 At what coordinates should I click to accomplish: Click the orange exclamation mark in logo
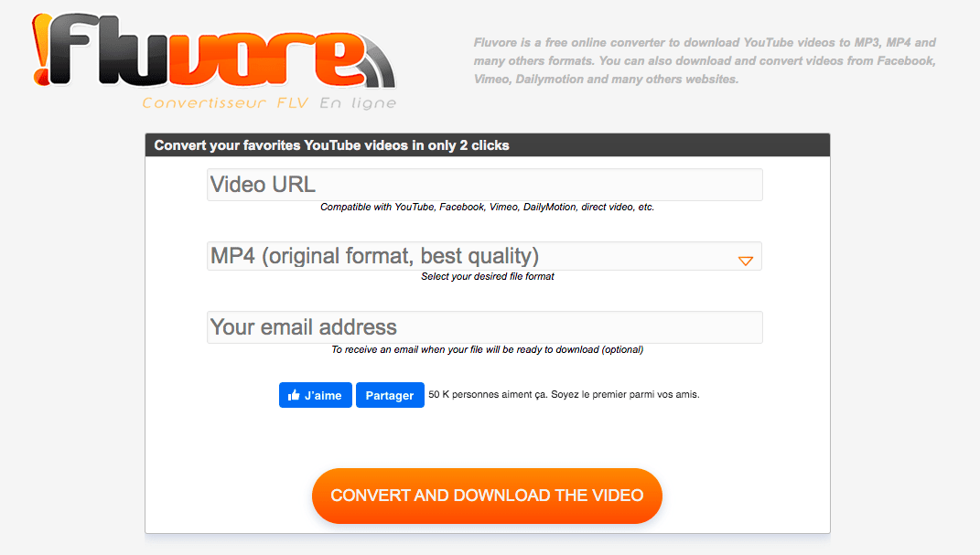42,50
